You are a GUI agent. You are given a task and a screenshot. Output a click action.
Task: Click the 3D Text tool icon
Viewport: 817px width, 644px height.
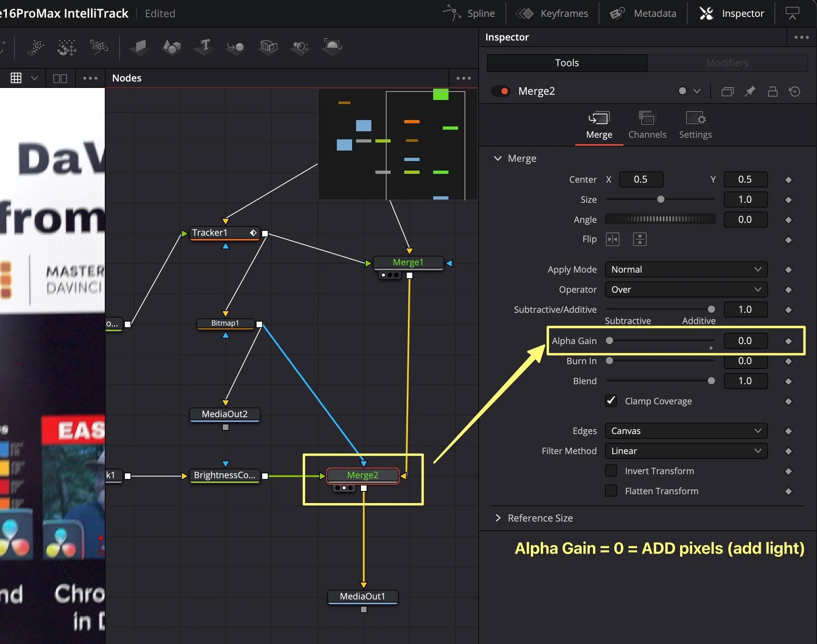(204, 47)
